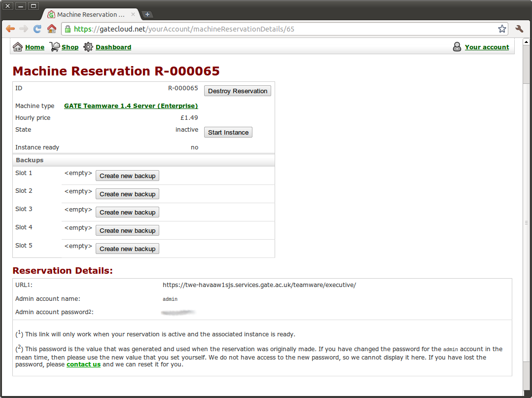This screenshot has width=532, height=398.
Task: Go to the Home page link
Action: tap(35, 47)
